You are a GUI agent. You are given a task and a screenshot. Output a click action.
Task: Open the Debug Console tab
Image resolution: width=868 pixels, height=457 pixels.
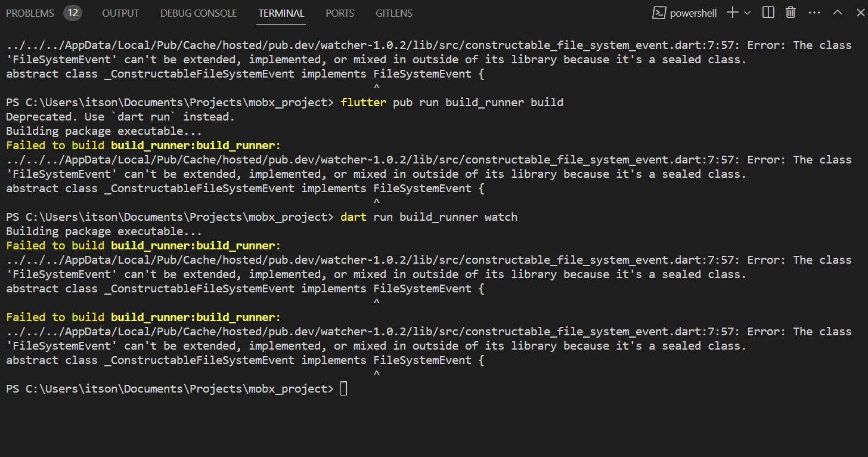coord(199,13)
